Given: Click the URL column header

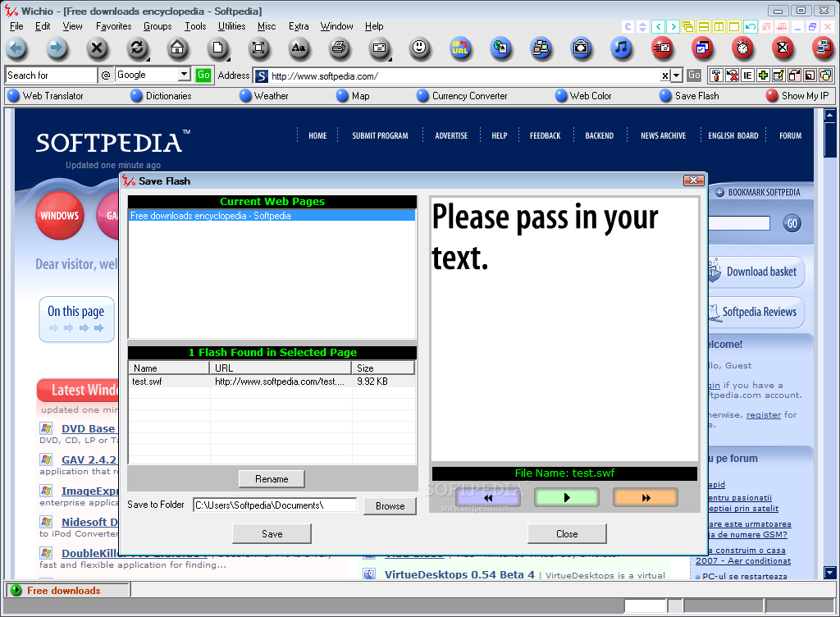Looking at the screenshot, I should 281,368.
